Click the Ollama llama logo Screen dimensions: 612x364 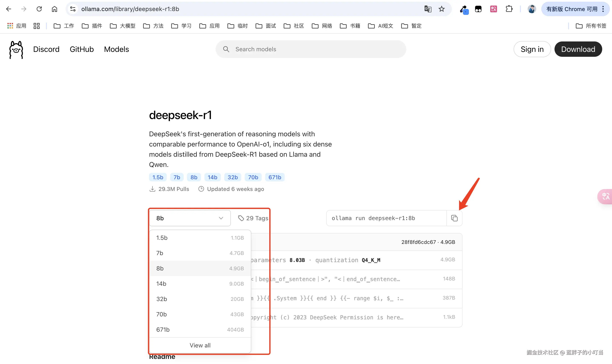pos(16,50)
